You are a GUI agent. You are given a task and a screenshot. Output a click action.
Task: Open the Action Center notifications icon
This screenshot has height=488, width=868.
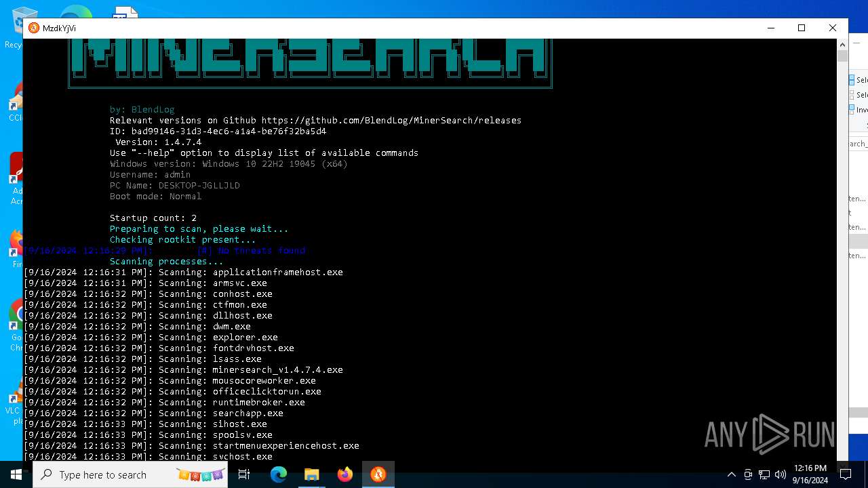point(846,474)
